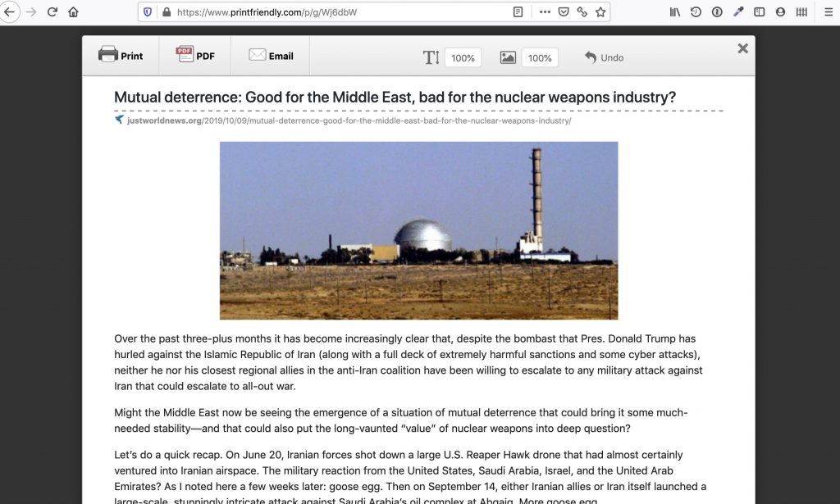840x504 pixels.
Task: Click the Print button
Action: tap(121, 56)
